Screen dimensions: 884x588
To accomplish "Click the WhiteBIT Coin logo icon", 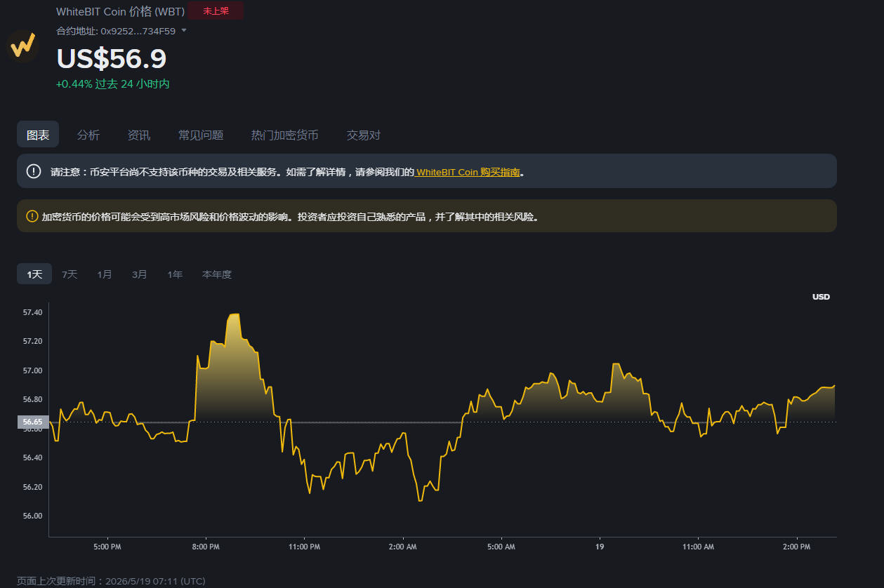I will click(x=22, y=46).
